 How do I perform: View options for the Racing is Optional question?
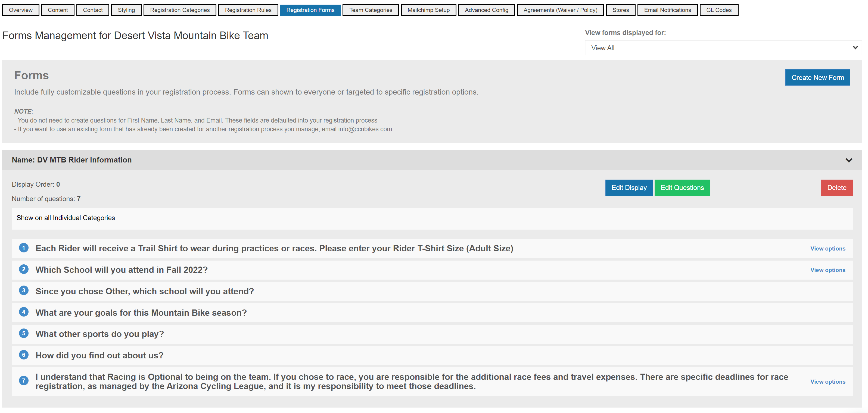[827, 382]
